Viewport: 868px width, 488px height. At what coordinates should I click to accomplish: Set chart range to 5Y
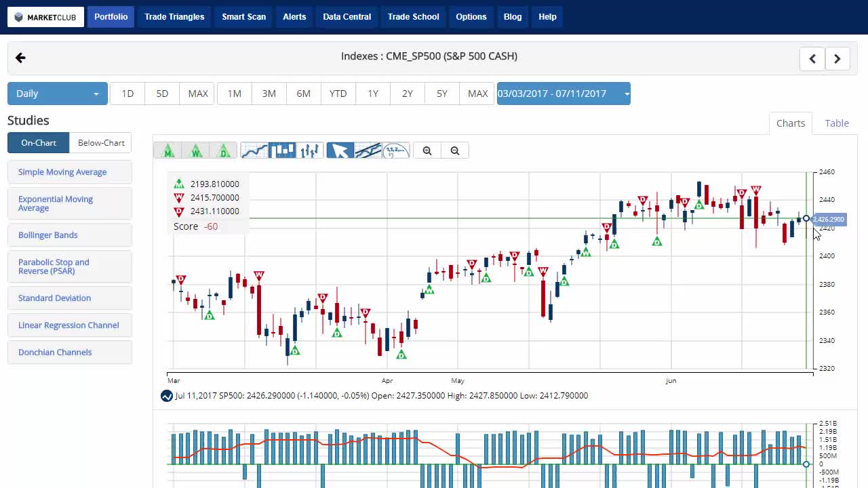pyautogui.click(x=442, y=94)
